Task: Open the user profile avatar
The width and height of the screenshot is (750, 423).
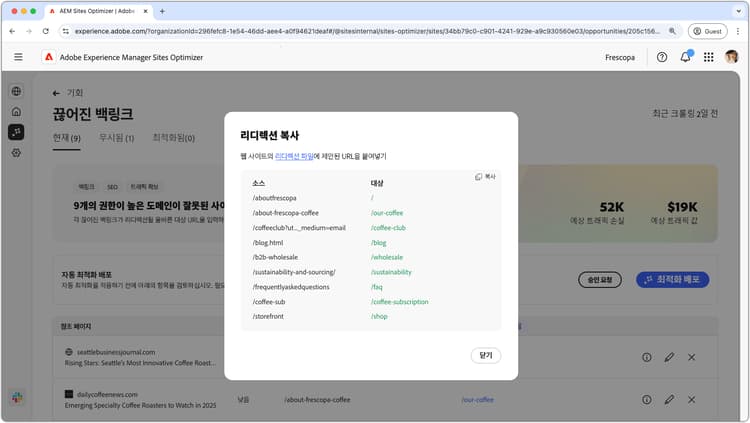Action: (x=731, y=56)
